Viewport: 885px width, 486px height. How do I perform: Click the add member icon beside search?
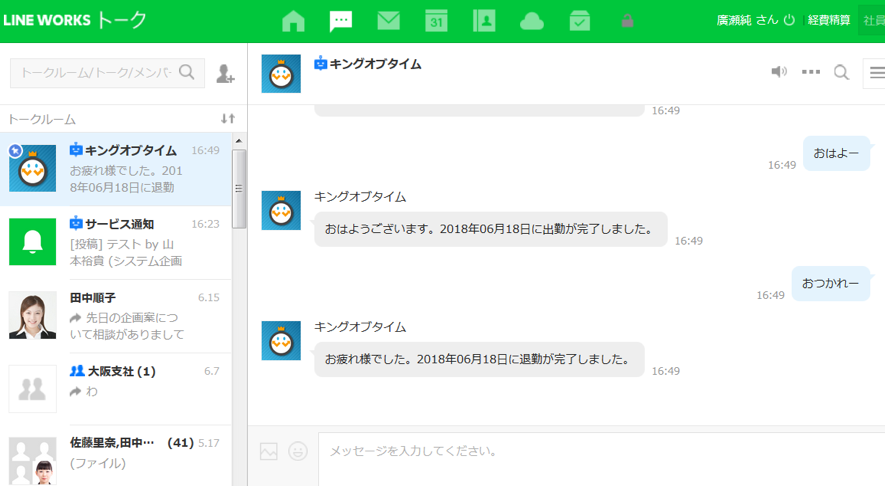coord(225,73)
